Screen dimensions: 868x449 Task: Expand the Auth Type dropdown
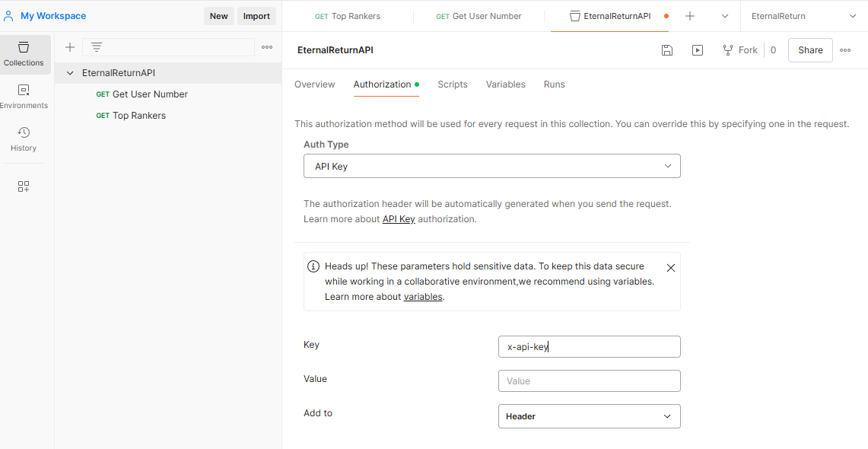pos(491,166)
